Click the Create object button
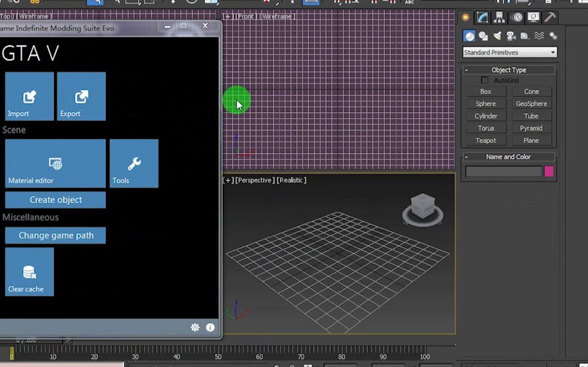 click(55, 200)
